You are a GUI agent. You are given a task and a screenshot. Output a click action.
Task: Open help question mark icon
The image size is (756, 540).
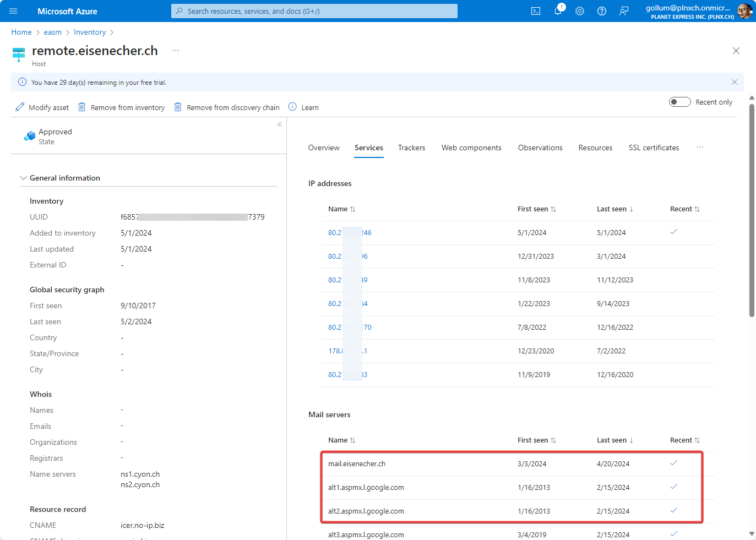602,11
